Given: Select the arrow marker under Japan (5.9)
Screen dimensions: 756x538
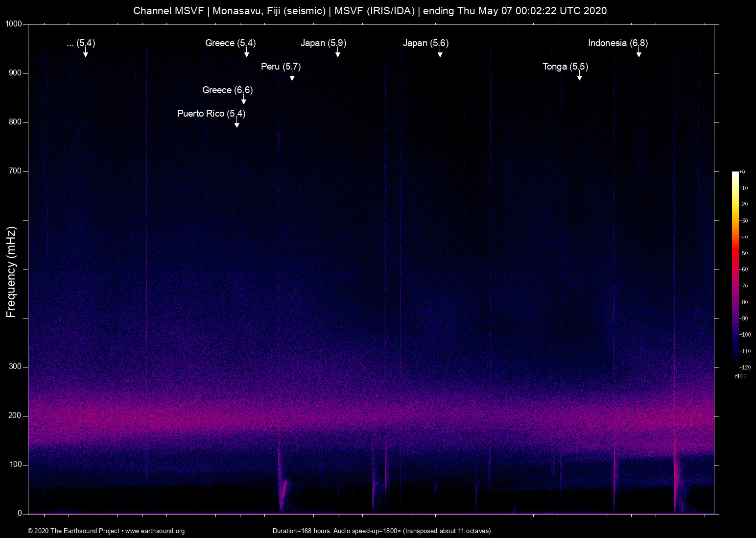Looking at the screenshot, I should (337, 52).
